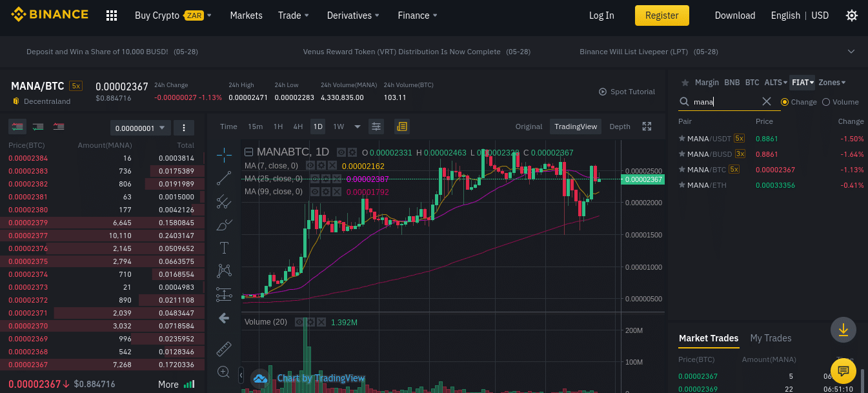Open the Spot Tutorial

tap(627, 92)
